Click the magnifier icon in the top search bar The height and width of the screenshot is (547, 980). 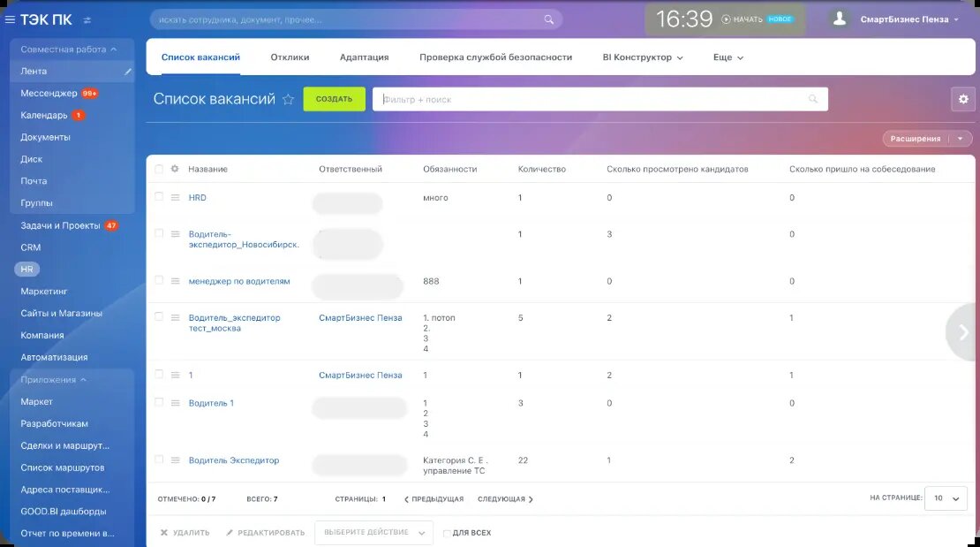point(549,18)
